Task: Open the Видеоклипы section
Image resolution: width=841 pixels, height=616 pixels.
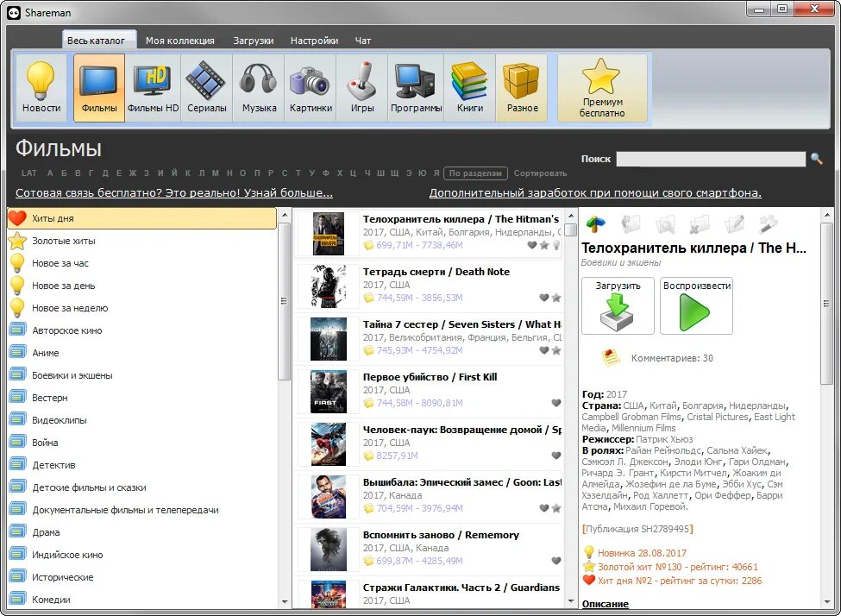Action: click(x=142, y=421)
